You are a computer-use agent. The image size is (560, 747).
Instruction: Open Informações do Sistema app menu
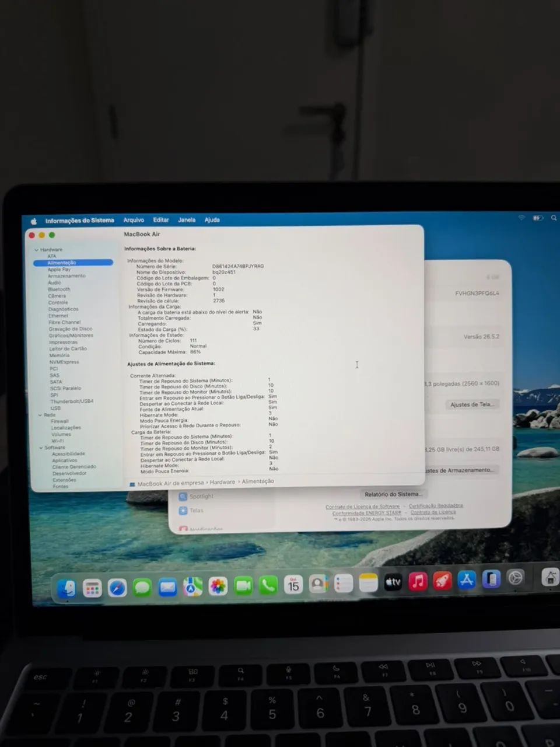tap(80, 221)
